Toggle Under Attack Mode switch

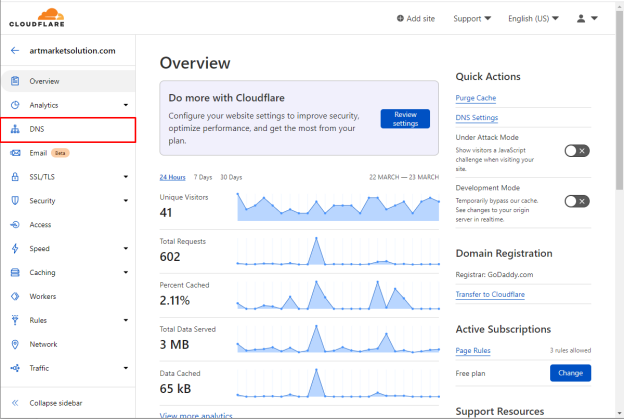click(x=577, y=151)
